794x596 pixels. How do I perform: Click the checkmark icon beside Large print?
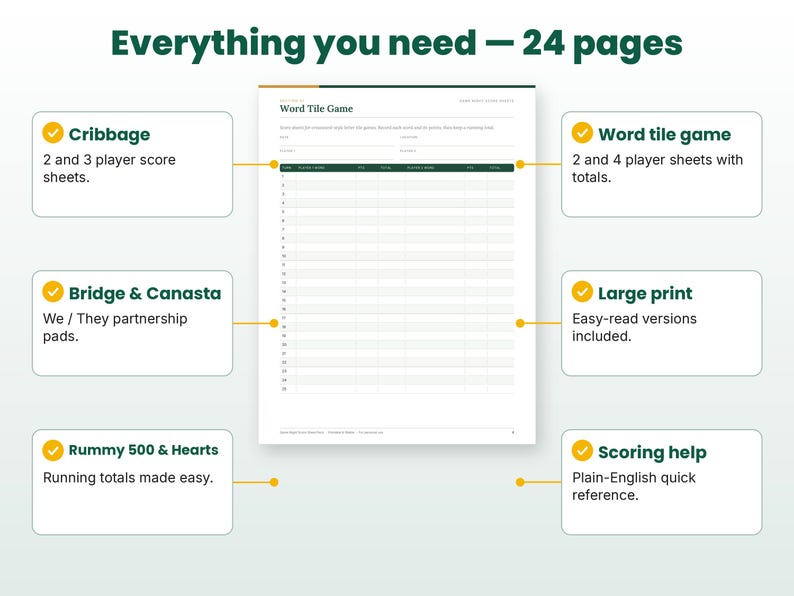pos(582,292)
